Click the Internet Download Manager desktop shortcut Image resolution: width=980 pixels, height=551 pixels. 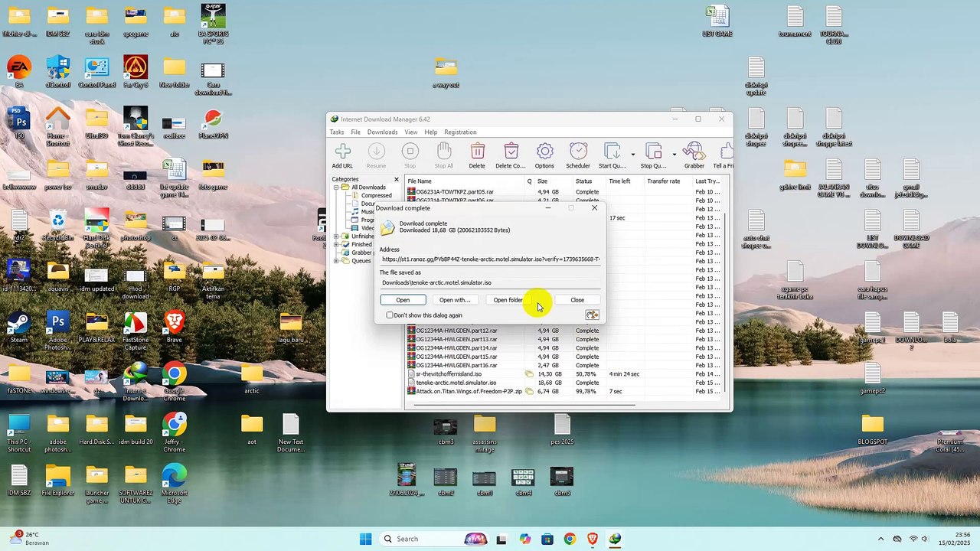tap(136, 373)
